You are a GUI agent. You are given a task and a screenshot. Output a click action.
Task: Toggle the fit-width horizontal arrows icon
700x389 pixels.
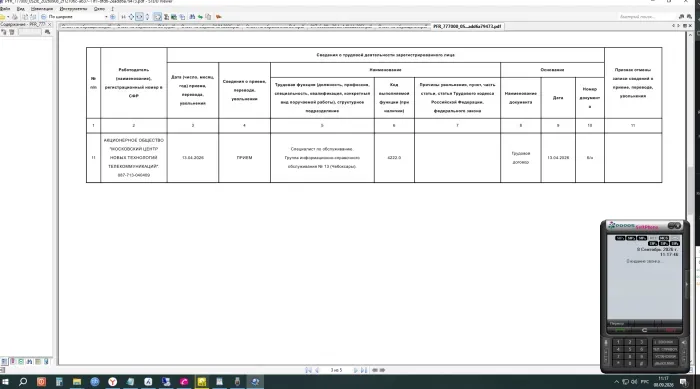coord(139,17)
